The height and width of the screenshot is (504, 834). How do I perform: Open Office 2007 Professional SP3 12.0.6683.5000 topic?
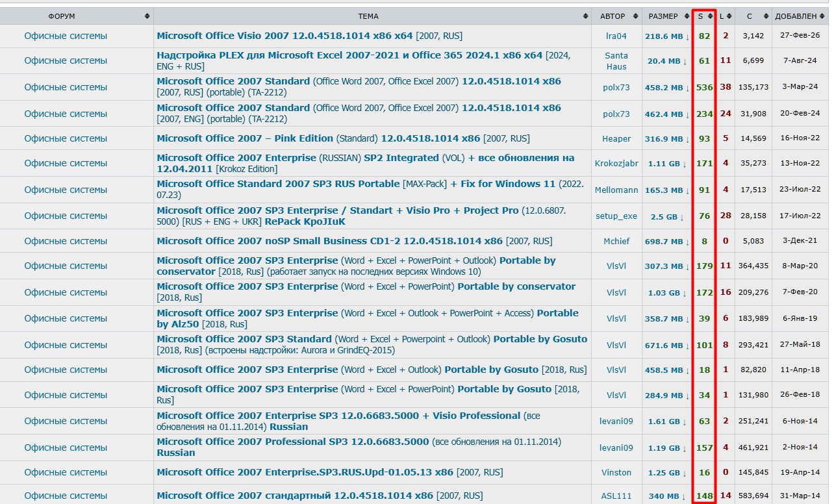[x=359, y=447]
